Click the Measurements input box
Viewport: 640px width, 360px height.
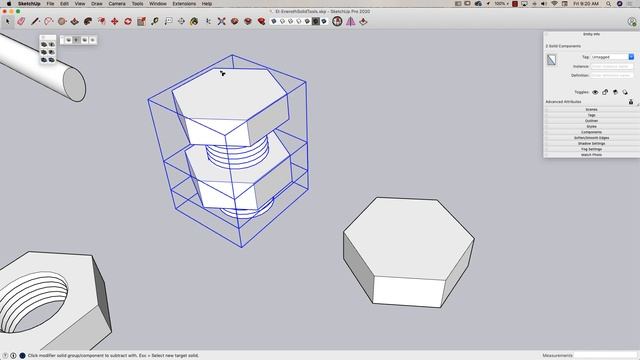[605, 356]
